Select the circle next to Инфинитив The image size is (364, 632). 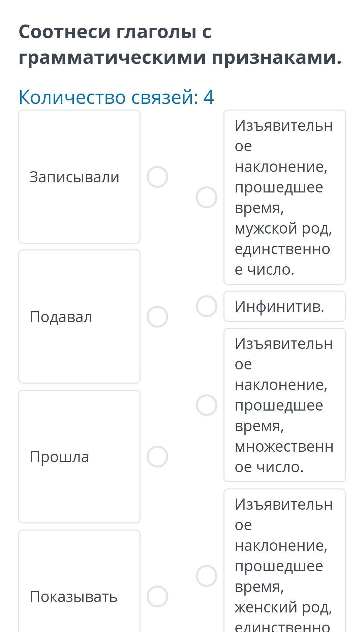[207, 306]
